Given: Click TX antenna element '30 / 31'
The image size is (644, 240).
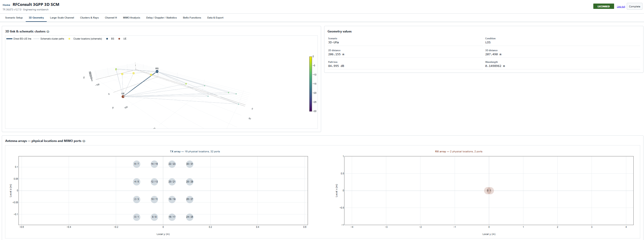Looking at the screenshot, I should pyautogui.click(x=190, y=164).
